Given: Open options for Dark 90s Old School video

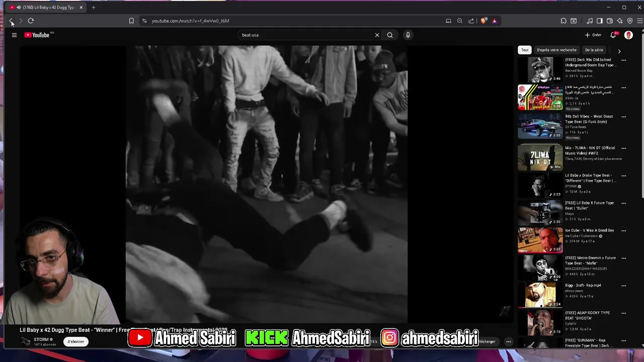Looking at the screenshot, I should point(623,60).
